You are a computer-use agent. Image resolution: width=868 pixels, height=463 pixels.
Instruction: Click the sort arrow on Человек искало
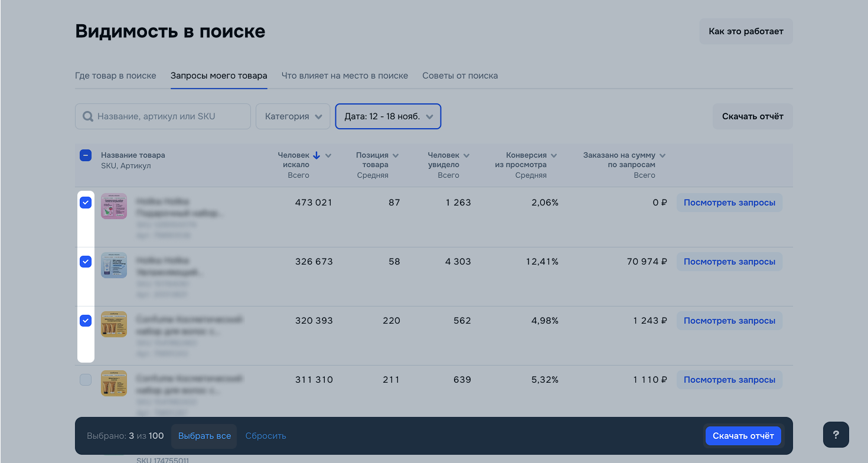[x=316, y=155]
